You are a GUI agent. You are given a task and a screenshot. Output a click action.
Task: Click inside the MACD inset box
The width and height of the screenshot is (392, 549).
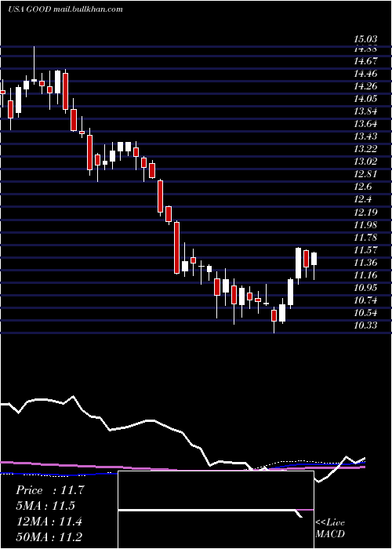[216, 510]
